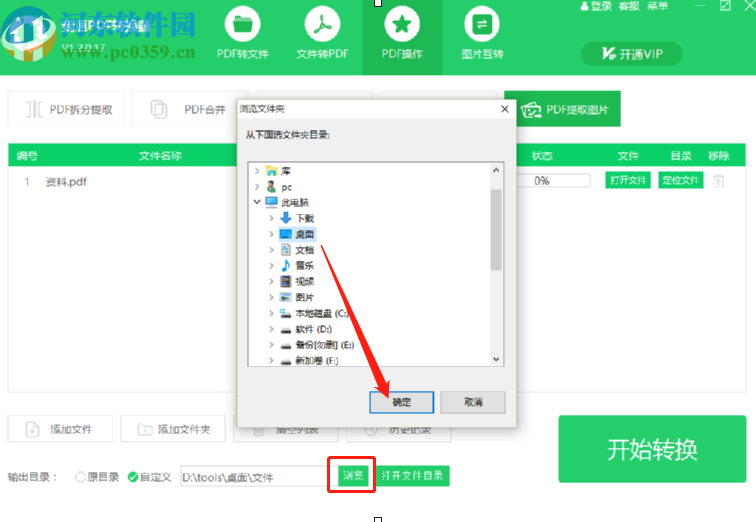Collapse the 此电脑 tree node

[257, 202]
